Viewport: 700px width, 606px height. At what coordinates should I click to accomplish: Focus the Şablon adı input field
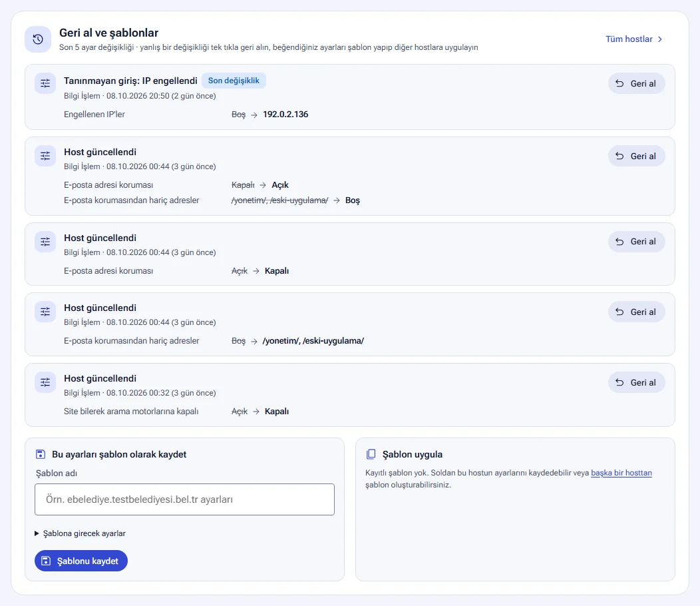pos(184,499)
